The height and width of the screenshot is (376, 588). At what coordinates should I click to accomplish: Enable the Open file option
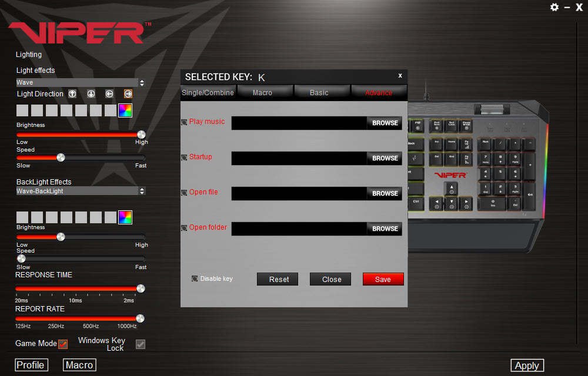tap(184, 193)
